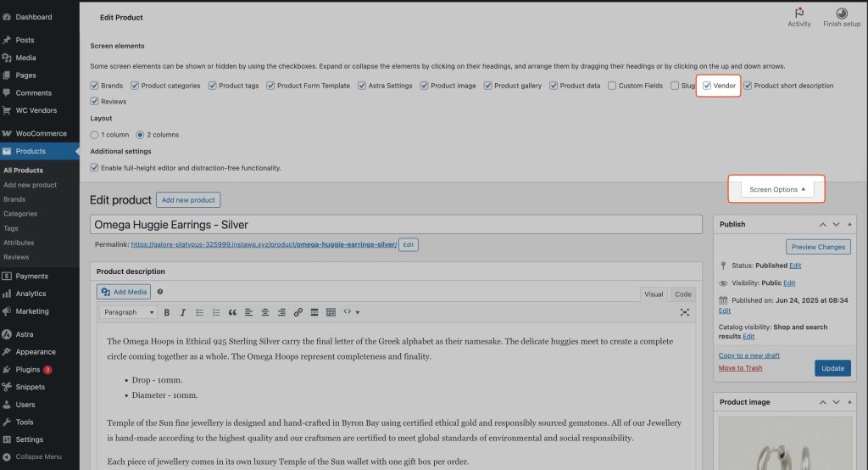Screen dimensions: 868x470
Task: Click the Italic formatting icon
Action: point(183,312)
